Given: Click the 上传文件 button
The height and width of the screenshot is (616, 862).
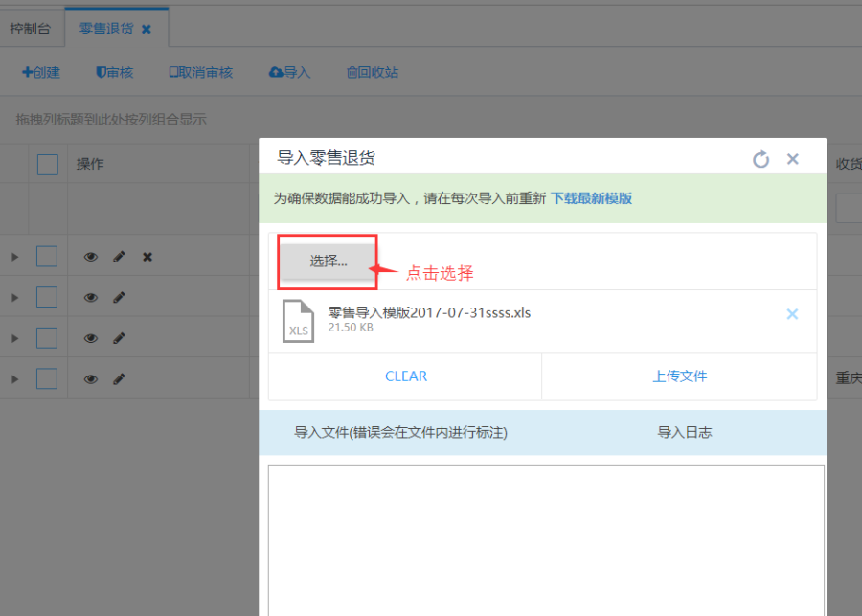Looking at the screenshot, I should click(x=679, y=376).
